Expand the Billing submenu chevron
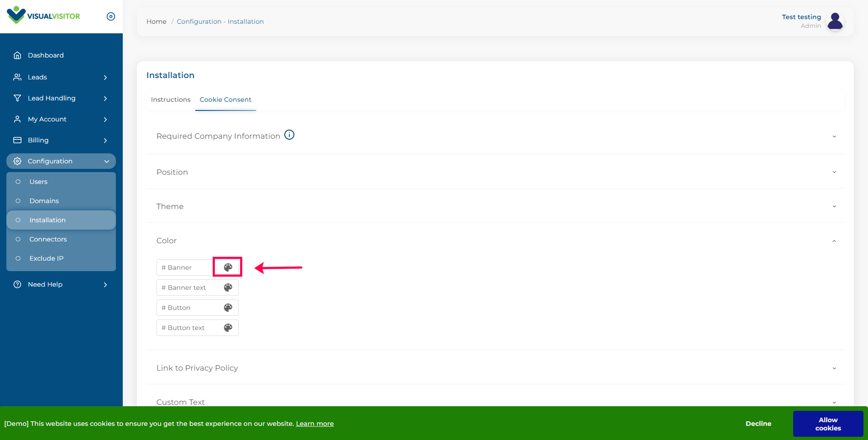The height and width of the screenshot is (440, 868). point(105,141)
